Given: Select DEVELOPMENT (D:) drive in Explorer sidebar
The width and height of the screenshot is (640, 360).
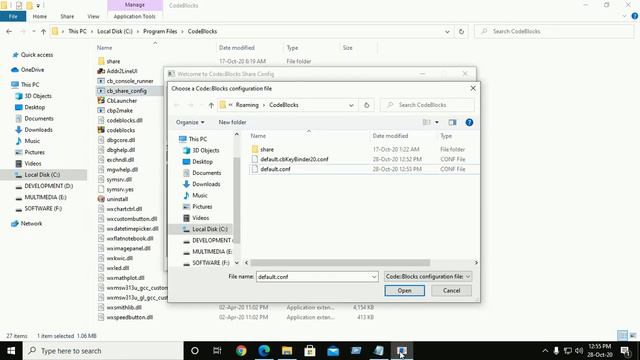Looking at the screenshot, I should (x=49, y=186).
